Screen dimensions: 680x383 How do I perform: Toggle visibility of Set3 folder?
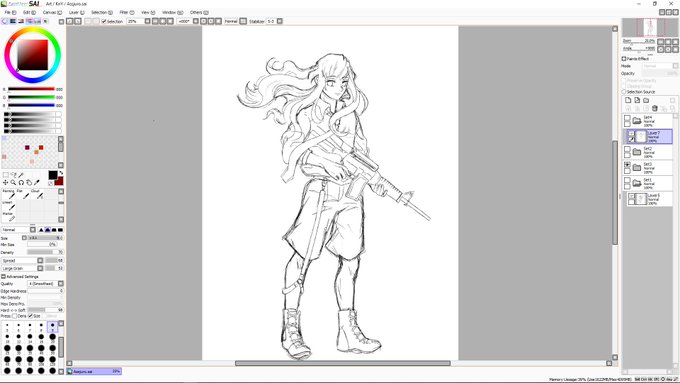pyautogui.click(x=627, y=165)
